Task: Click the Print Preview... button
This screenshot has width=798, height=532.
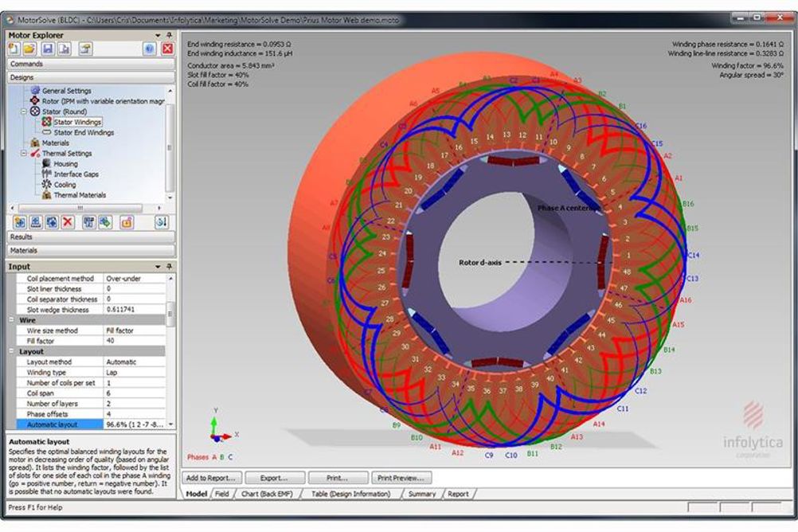Action: pyautogui.click(x=401, y=478)
